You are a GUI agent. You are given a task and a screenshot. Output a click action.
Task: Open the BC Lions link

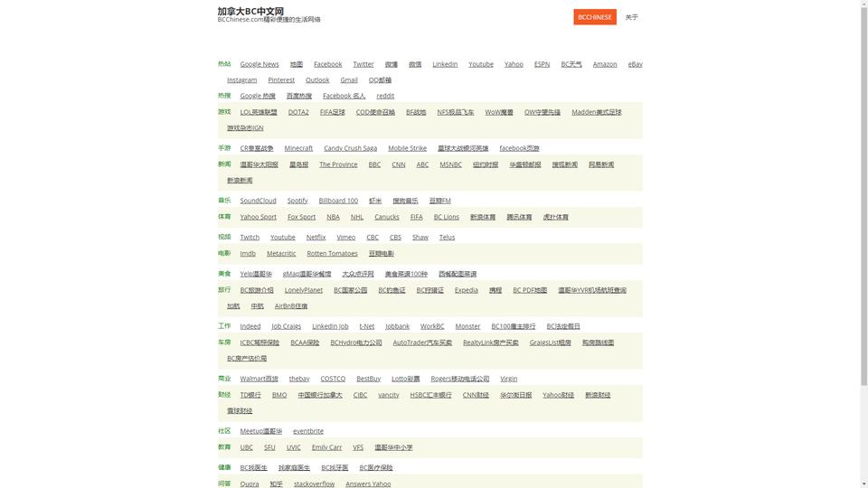click(446, 217)
